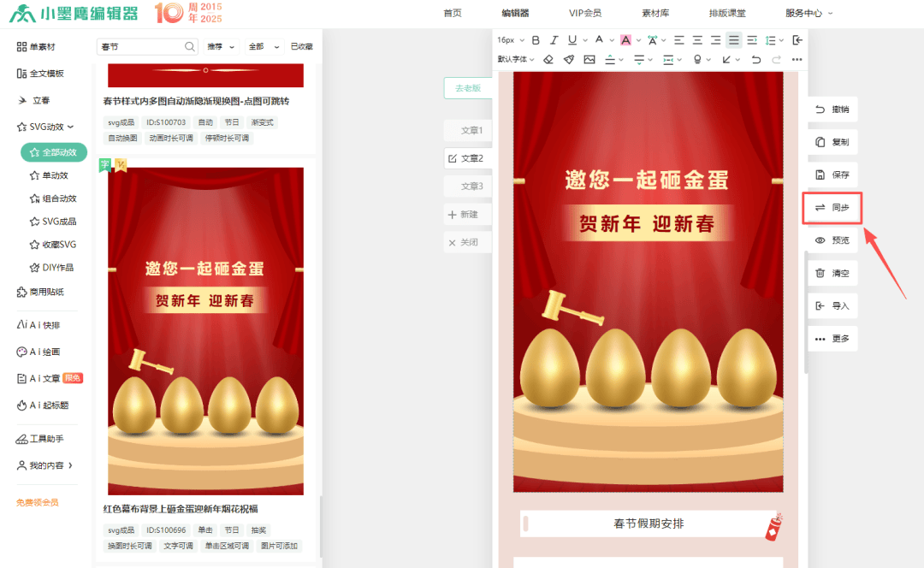Image resolution: width=924 pixels, height=568 pixels.
Task: Click the format painter brush icon
Action: tap(568, 60)
